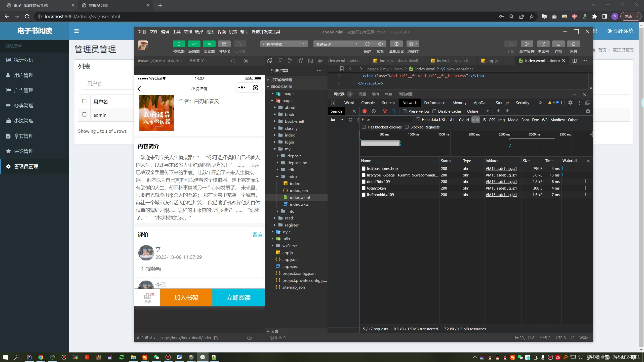Open the Online throttling dropdown
This screenshot has width=644, height=362.
[478, 111]
